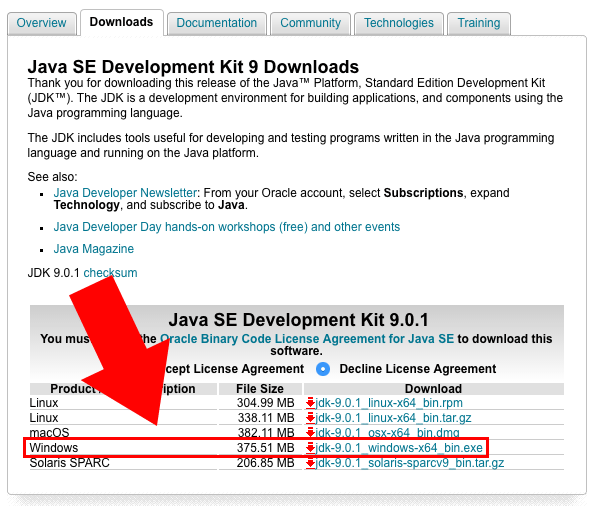Select the File Size column header

click(260, 389)
